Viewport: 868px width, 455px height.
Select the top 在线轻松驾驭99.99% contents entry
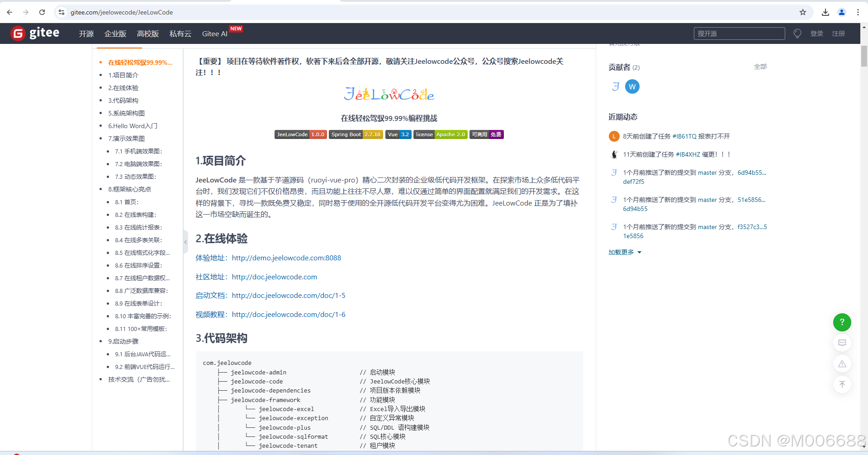coord(140,62)
